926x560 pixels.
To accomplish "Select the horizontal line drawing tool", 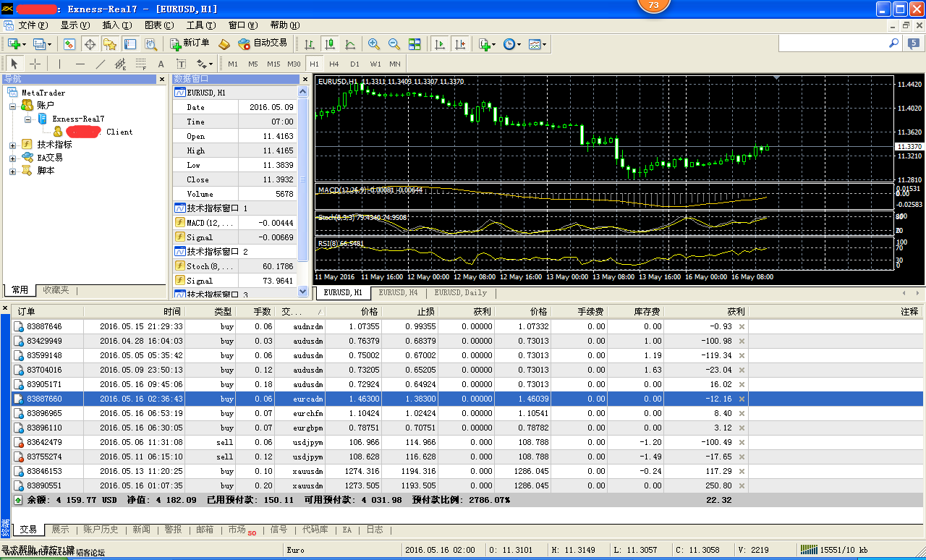I will point(80,64).
